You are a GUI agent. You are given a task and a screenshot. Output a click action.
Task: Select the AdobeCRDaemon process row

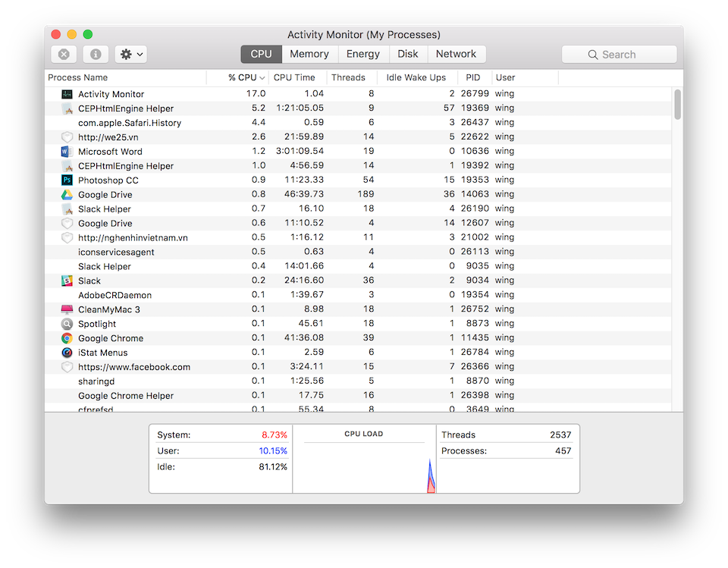(x=358, y=296)
